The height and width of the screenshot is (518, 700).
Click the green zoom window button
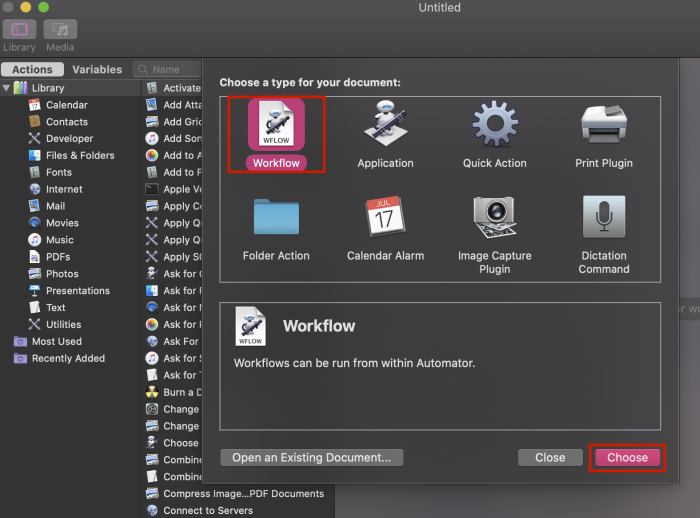[x=43, y=7]
